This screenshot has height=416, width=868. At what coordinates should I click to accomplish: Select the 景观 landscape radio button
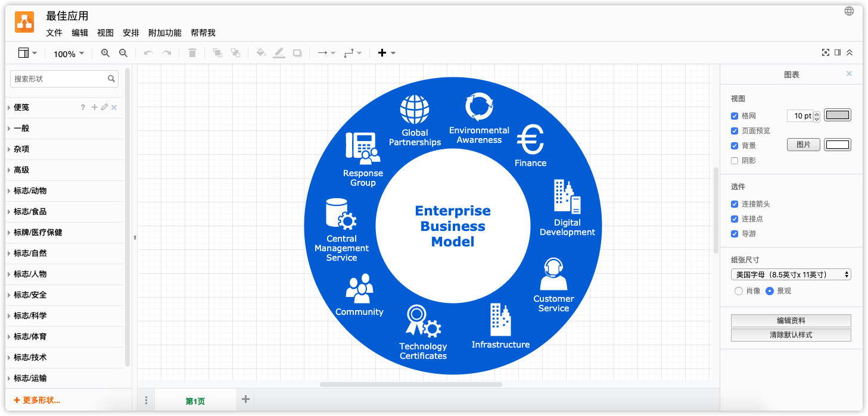[770, 291]
